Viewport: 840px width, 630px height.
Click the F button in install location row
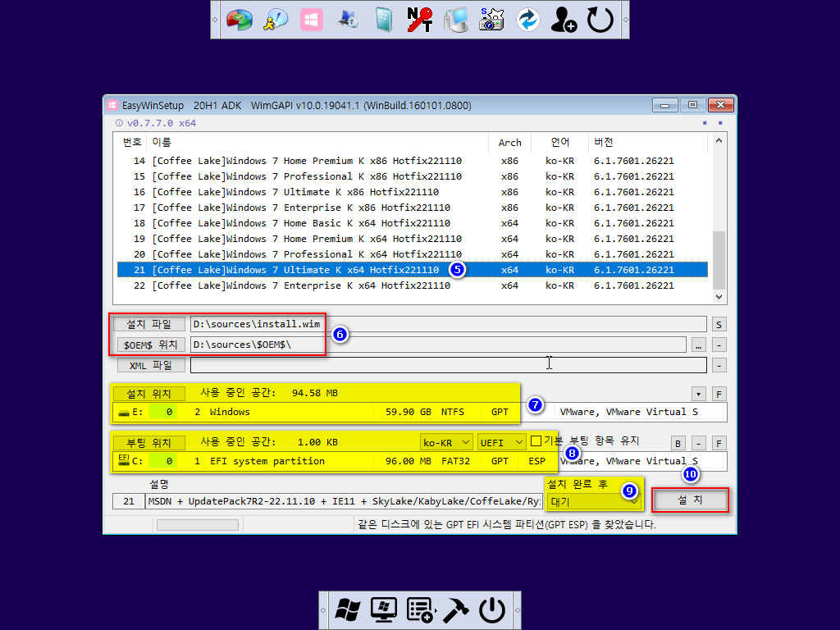click(x=719, y=395)
